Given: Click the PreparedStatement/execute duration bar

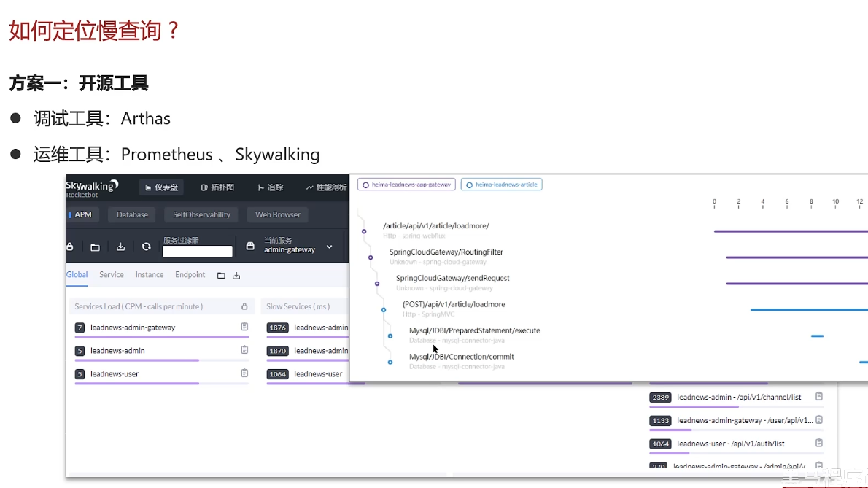Looking at the screenshot, I should (x=817, y=336).
